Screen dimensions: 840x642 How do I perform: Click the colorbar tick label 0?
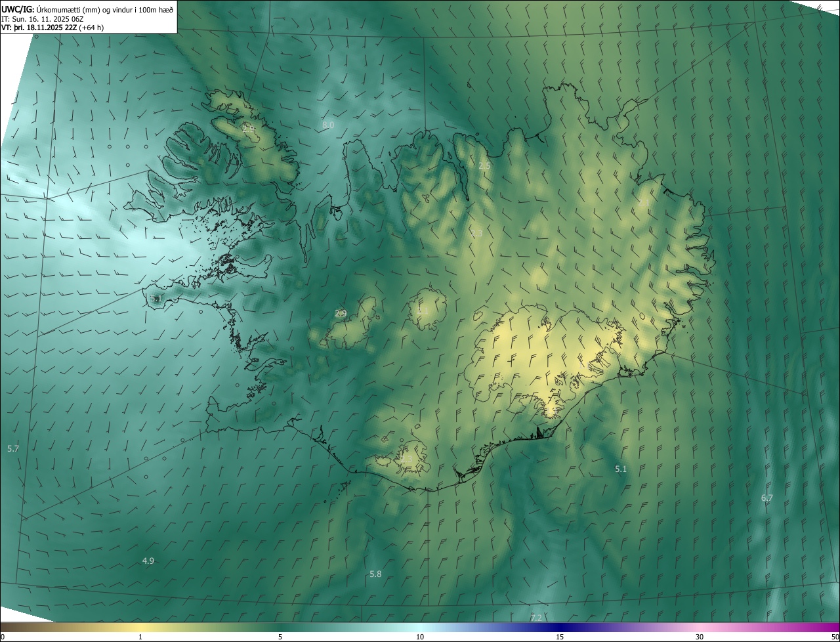(3, 637)
